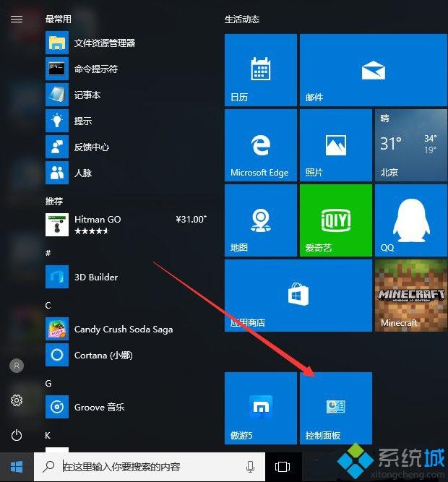Open Settings gear in left rail
448x482 pixels.
(17, 400)
